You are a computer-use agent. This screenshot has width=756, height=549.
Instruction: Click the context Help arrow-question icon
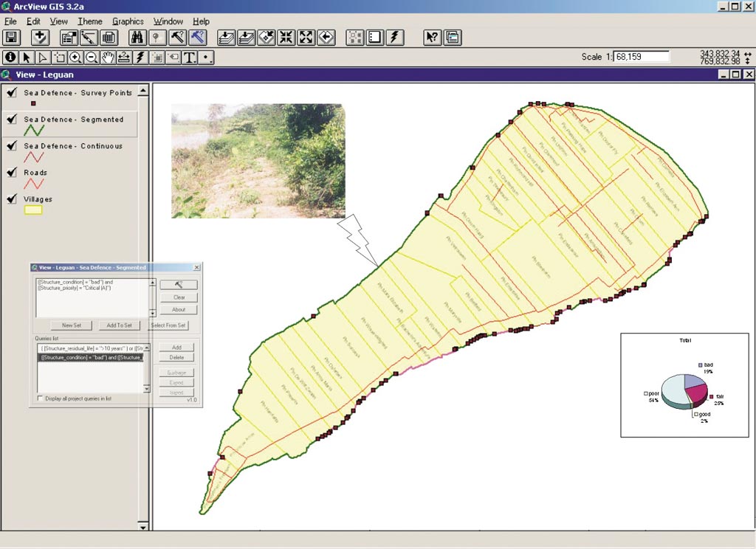[433, 37]
